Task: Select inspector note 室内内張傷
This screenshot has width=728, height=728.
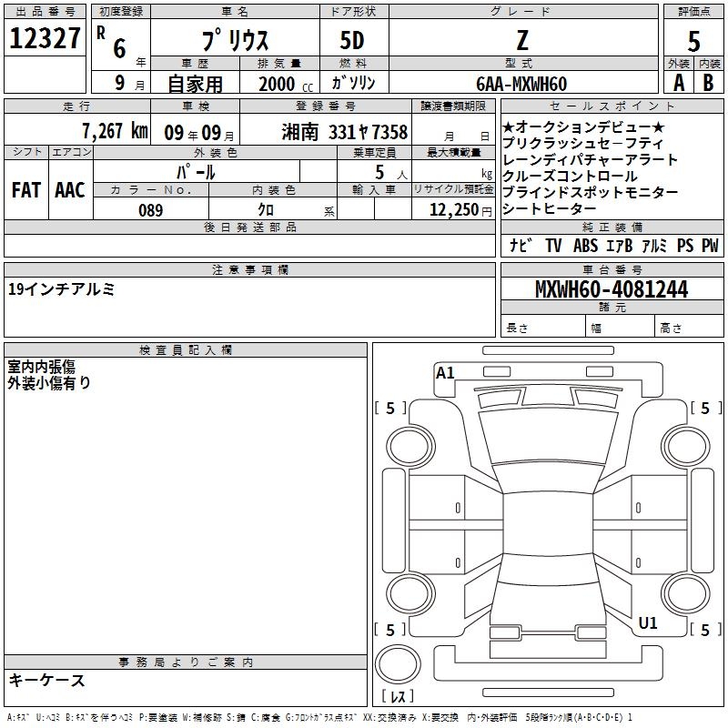Action: tap(41, 367)
